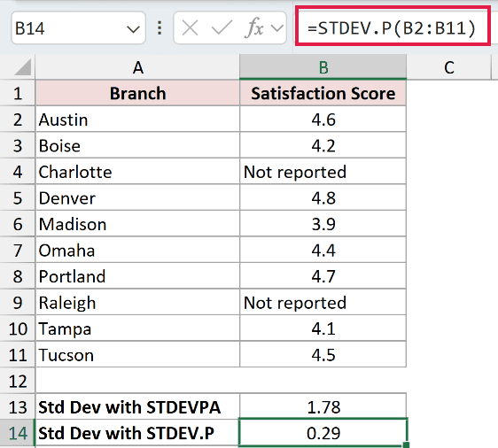Select the Austin cell
The image size is (498, 448).
click(x=137, y=120)
